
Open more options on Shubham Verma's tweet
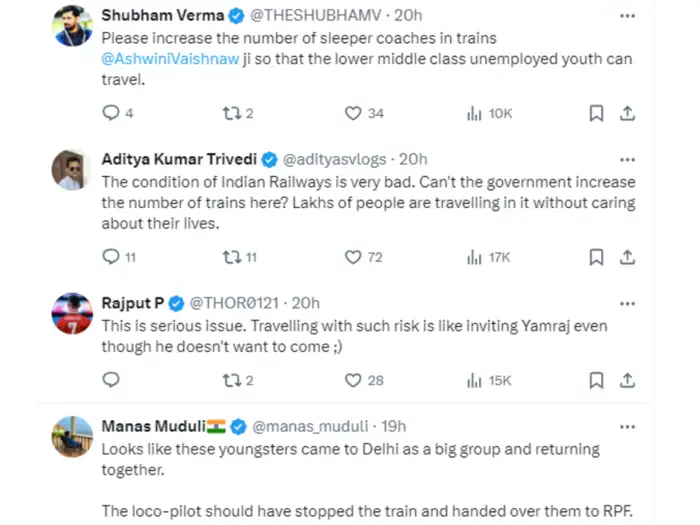(627, 17)
